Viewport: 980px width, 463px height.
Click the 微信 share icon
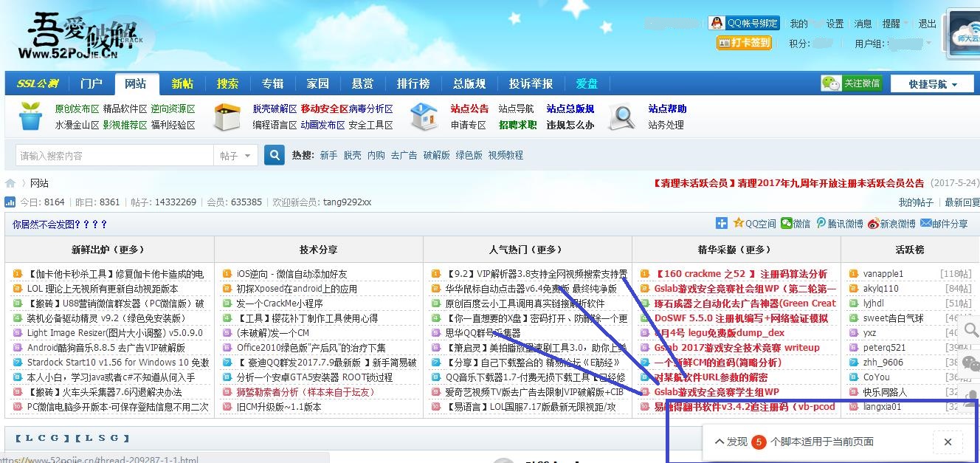[x=787, y=224]
